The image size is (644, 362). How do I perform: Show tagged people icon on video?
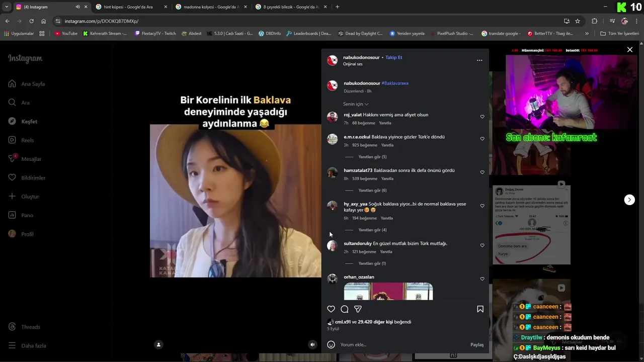pyautogui.click(x=158, y=344)
